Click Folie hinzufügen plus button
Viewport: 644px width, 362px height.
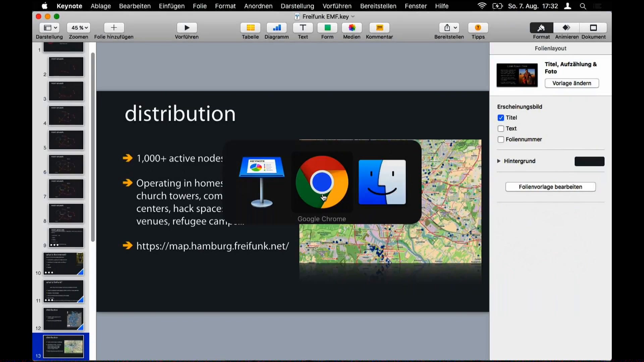coord(114,27)
